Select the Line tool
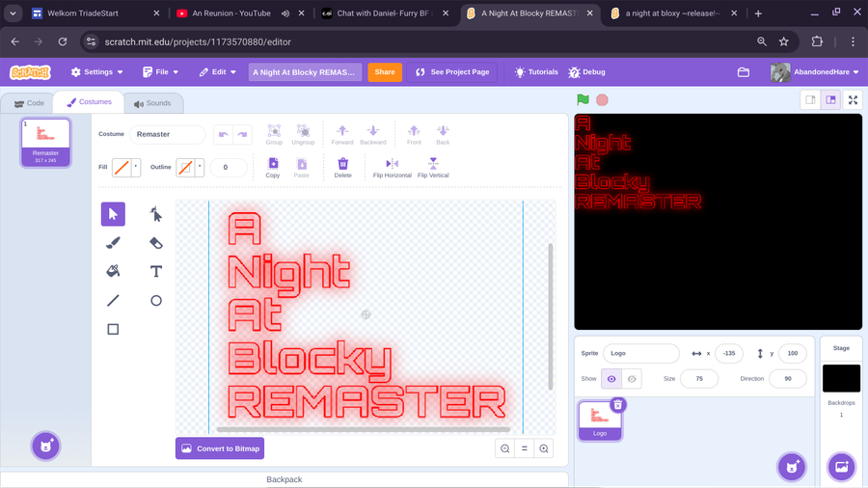The width and height of the screenshot is (868, 488). click(x=113, y=301)
